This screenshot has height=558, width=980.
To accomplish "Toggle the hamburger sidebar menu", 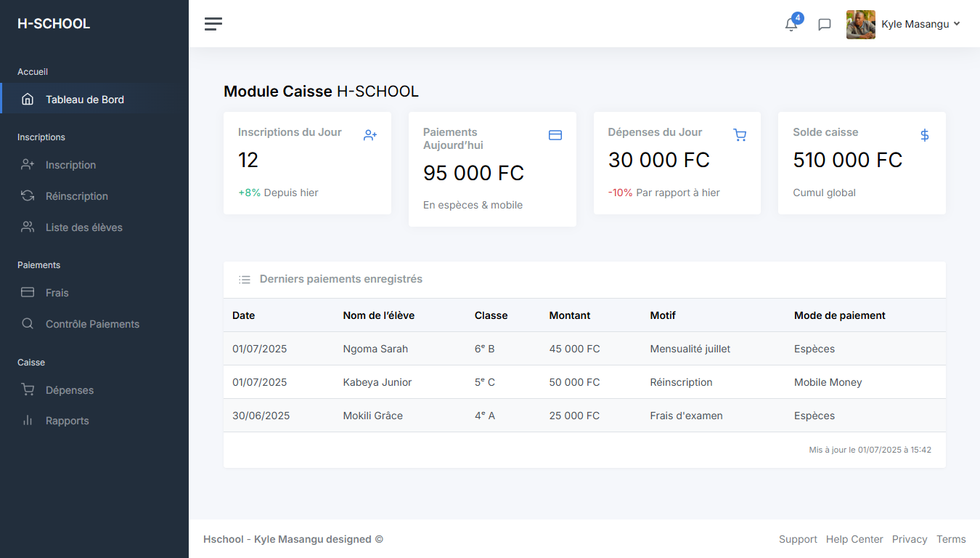I will pos(213,24).
